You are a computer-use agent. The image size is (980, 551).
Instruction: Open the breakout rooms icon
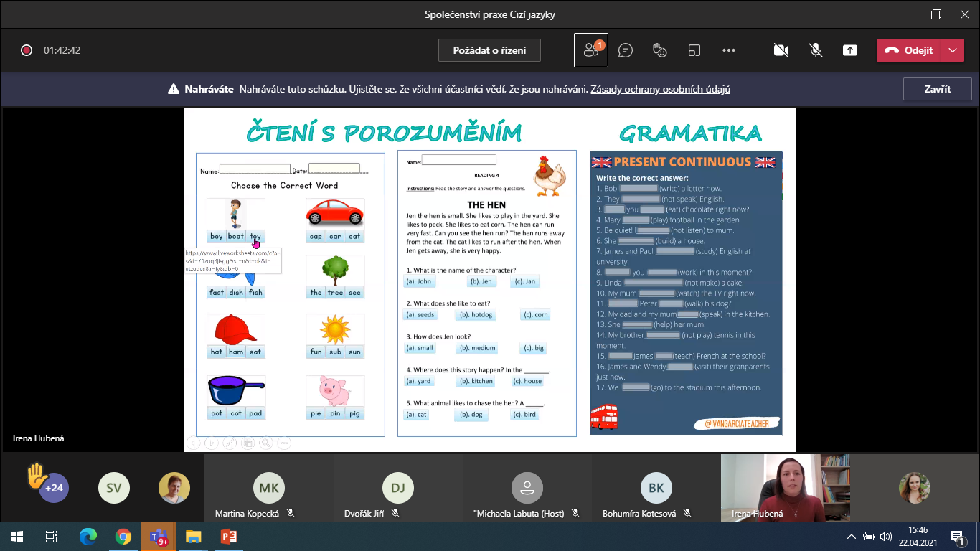(694, 50)
